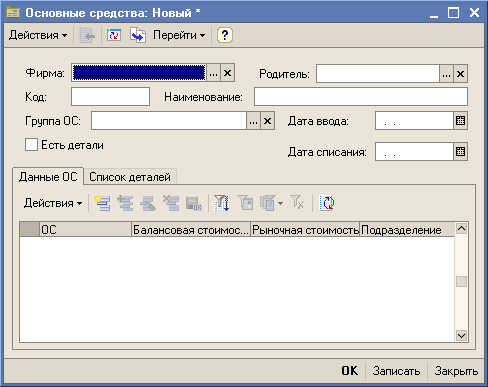Screen dimensions: 488x387
Task: Open calendar for Дата ввода
Action: (460, 121)
